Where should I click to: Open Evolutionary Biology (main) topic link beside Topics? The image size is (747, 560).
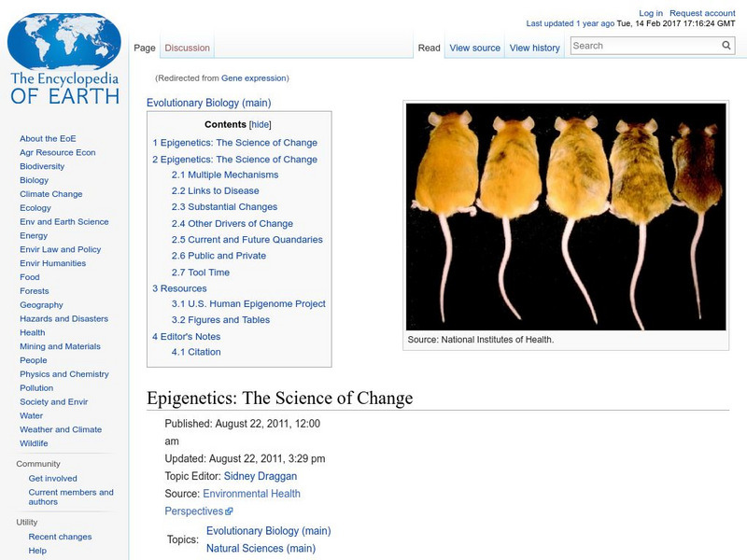268,531
